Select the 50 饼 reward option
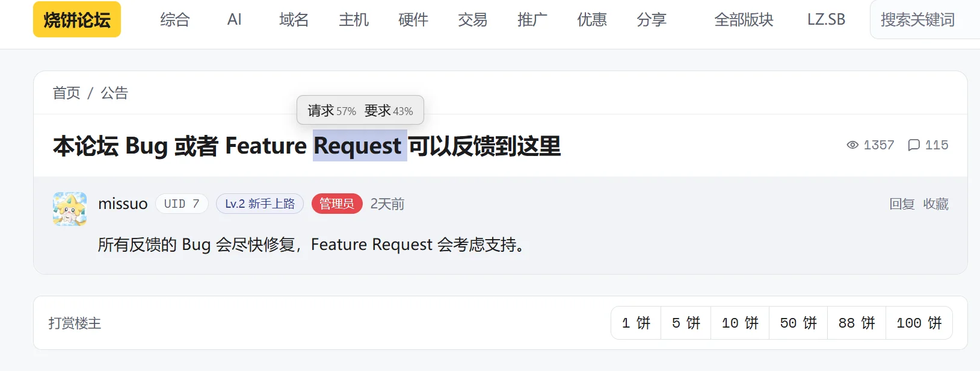980x371 pixels. click(x=798, y=323)
